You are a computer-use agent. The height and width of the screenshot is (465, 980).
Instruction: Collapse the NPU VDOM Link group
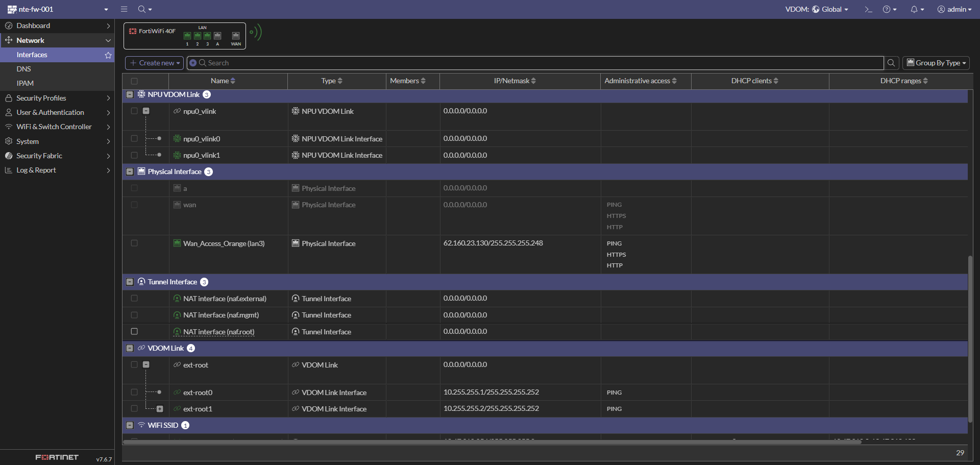pos(130,94)
